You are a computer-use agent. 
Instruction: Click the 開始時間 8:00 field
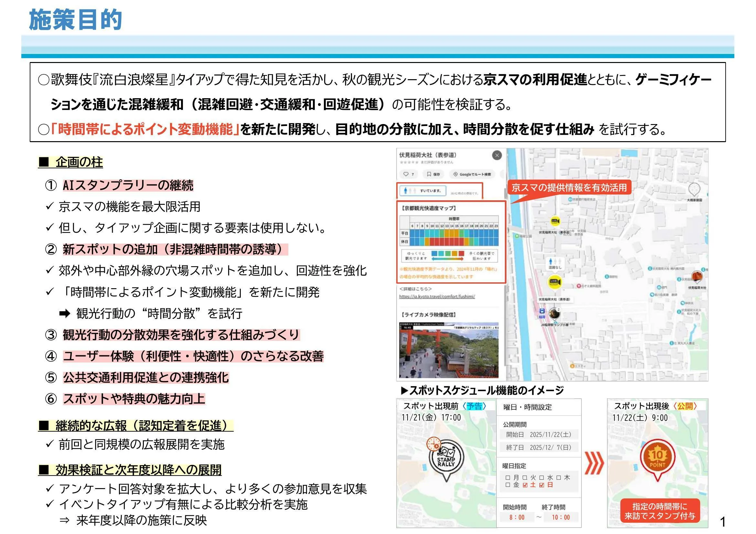pos(517,517)
